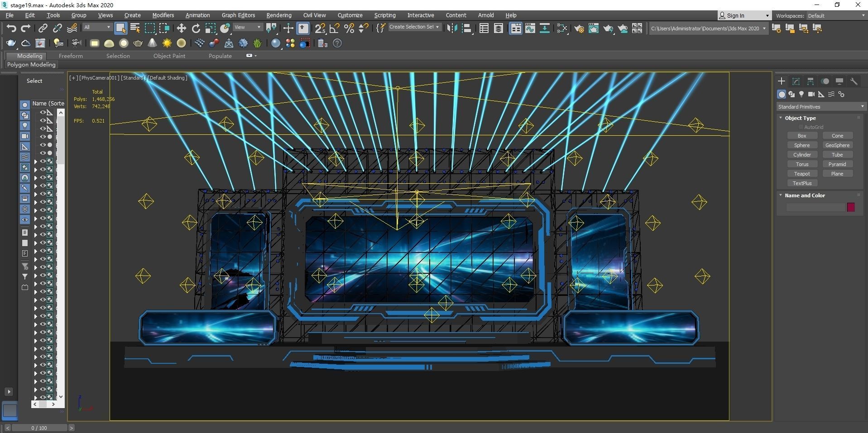The width and height of the screenshot is (868, 433).
Task: Collapse the Object Type rollout
Action: click(x=800, y=118)
